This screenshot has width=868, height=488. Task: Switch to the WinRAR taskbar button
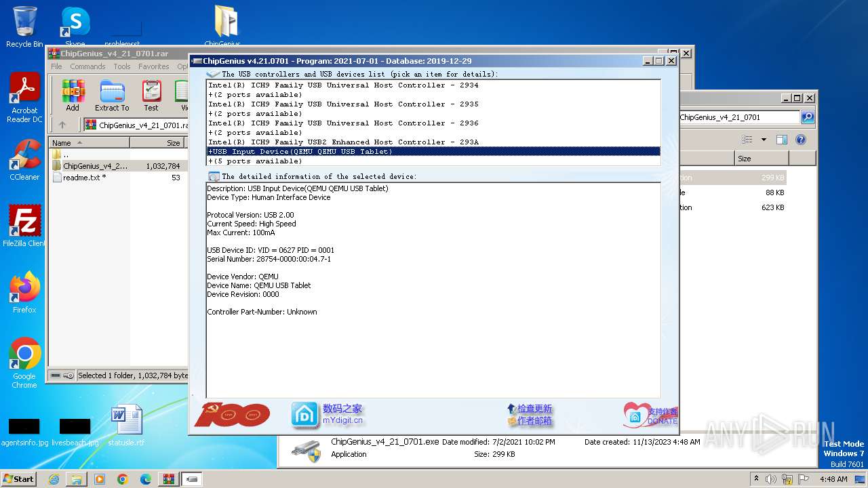click(x=168, y=479)
